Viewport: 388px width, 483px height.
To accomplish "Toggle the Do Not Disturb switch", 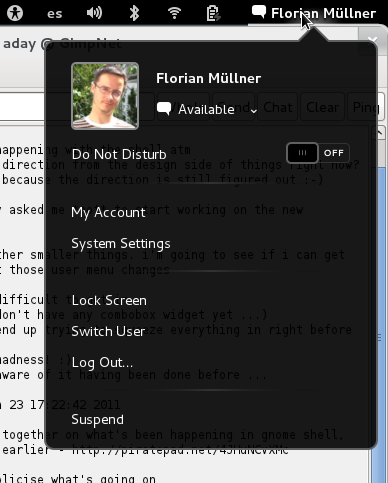I will click(318, 153).
